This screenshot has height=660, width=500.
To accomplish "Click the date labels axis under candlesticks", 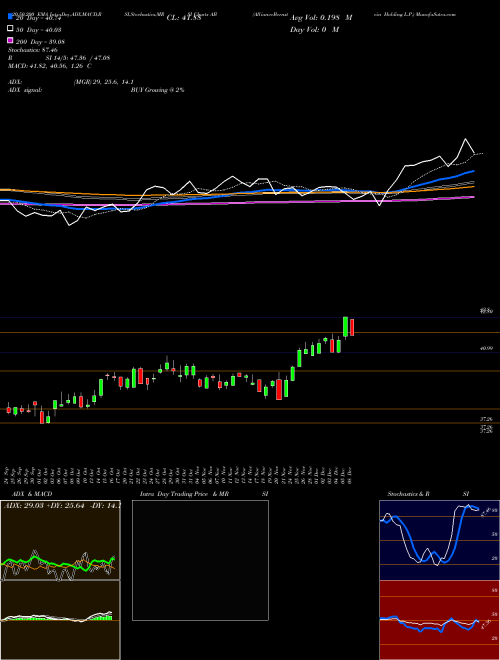I will coord(179,475).
